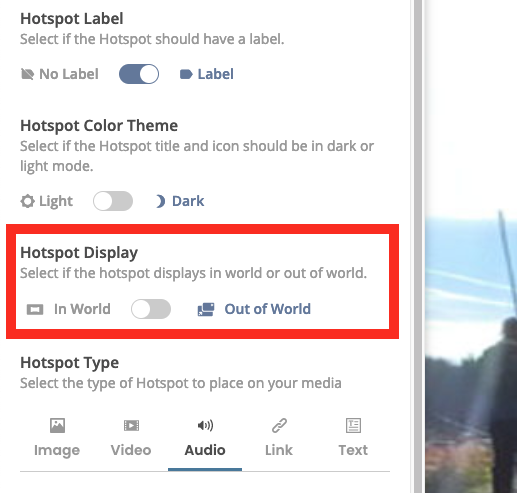Click the Out of World layered icon
This screenshot has height=493, width=517.
(x=206, y=309)
